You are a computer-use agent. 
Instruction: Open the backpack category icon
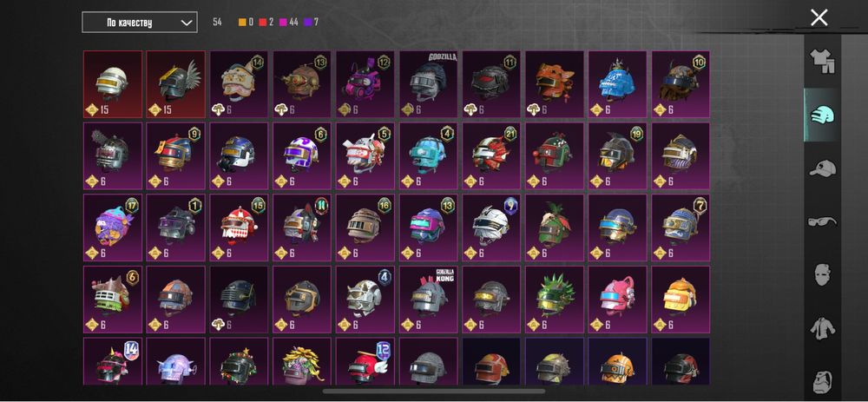(x=823, y=382)
